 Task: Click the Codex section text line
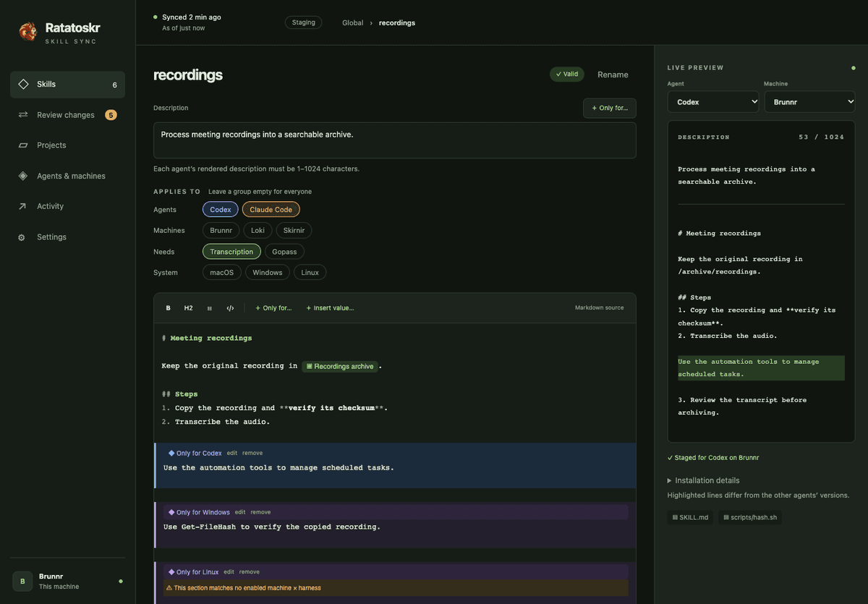278,468
